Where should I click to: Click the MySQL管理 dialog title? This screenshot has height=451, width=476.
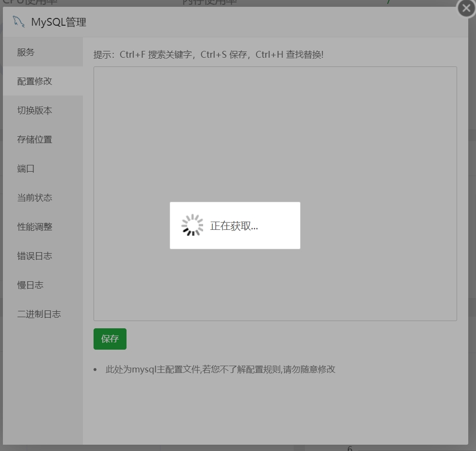59,22
